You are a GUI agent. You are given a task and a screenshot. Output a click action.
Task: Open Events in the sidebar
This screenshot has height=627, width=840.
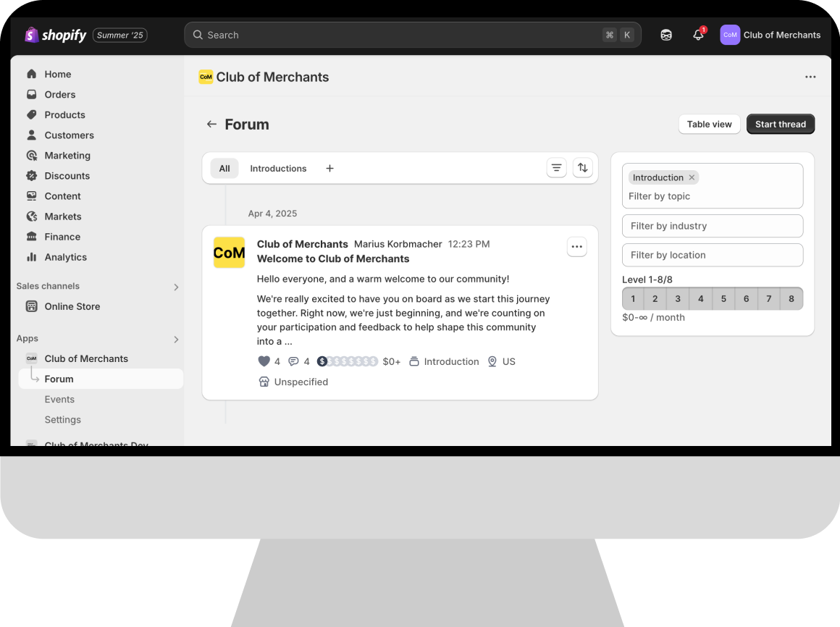[x=59, y=400]
